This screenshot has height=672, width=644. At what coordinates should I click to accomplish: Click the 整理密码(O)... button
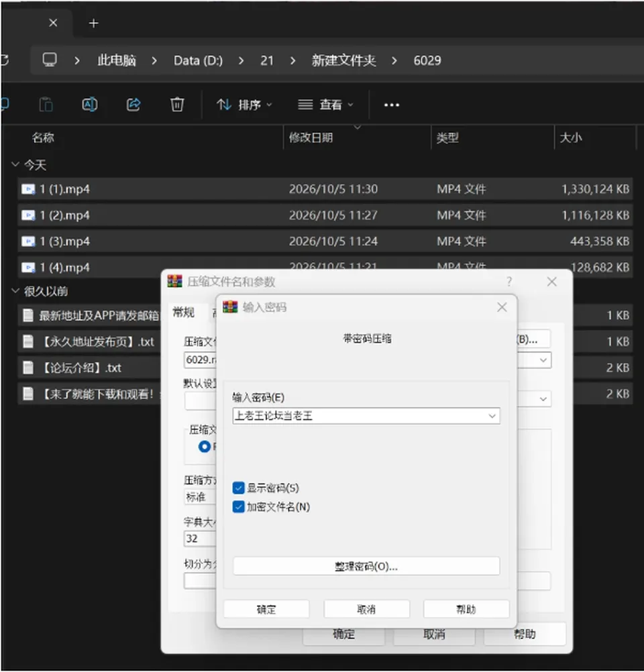point(366,566)
